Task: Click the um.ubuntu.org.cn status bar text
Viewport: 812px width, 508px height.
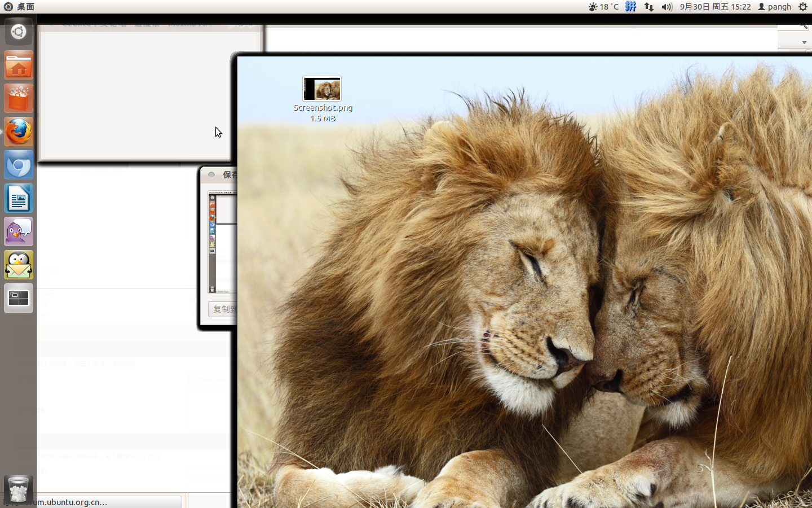Action: tap(71, 502)
